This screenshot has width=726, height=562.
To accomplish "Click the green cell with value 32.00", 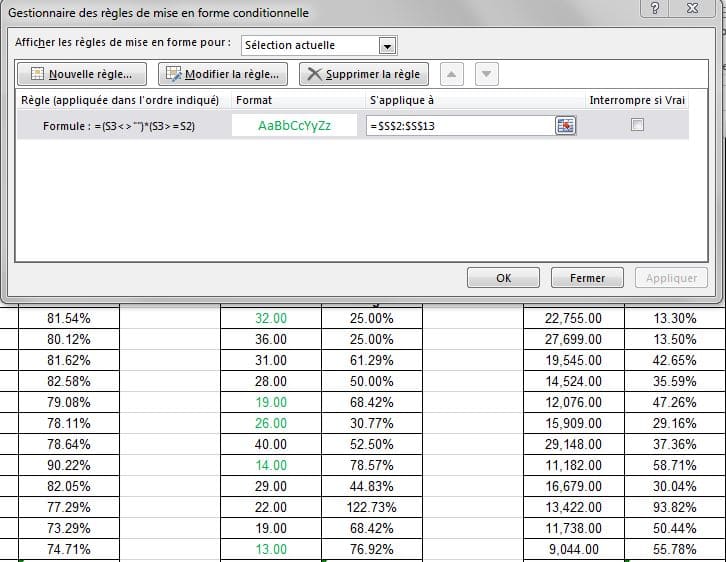I will [271, 318].
